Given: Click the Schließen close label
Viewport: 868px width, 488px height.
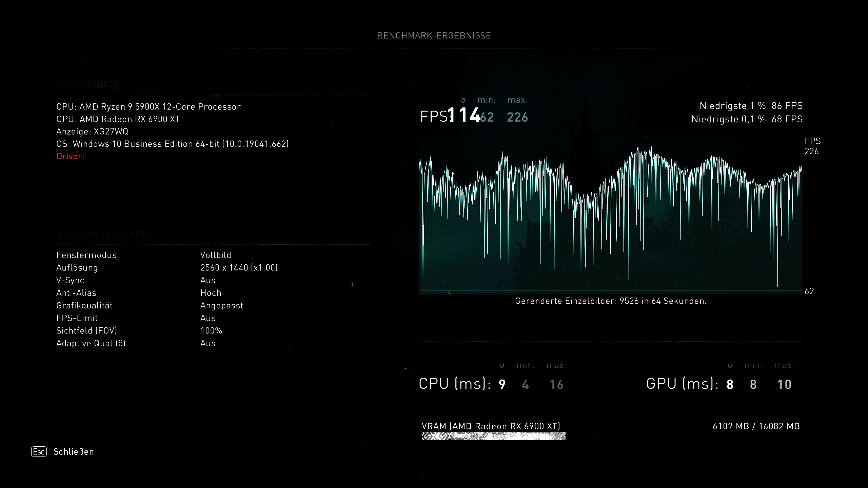Looking at the screenshot, I should (74, 452).
